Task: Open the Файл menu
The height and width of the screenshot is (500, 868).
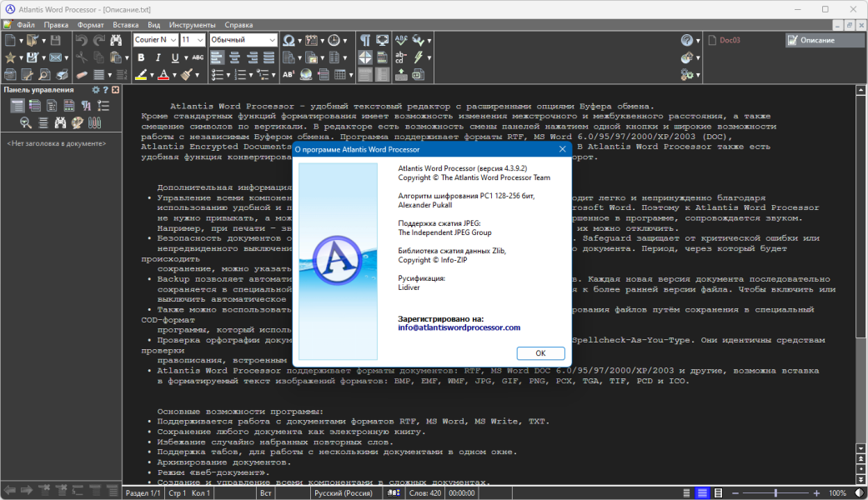Action: [26, 25]
